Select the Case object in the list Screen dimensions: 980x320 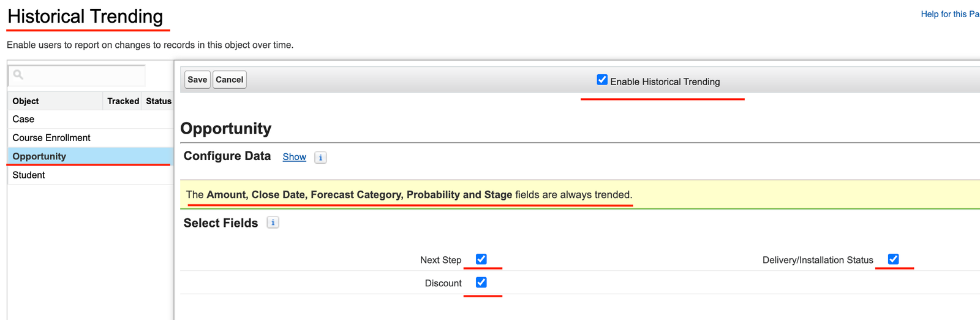tap(23, 119)
